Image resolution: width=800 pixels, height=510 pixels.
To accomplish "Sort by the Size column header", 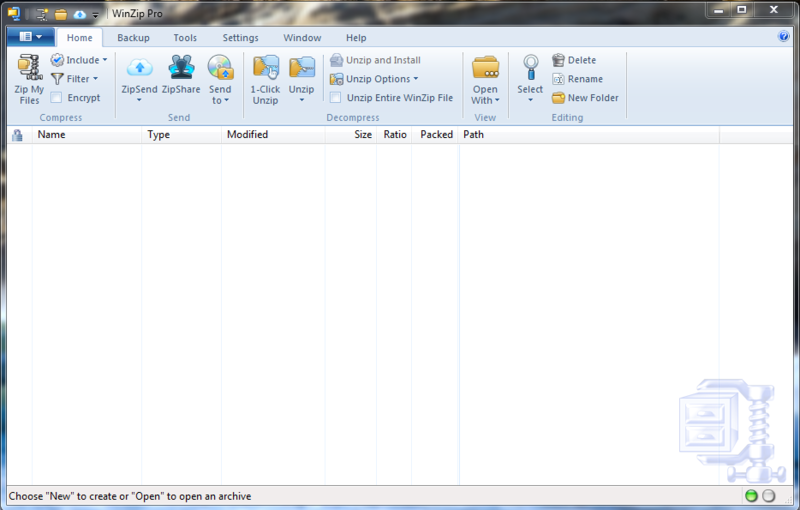I will (351, 135).
